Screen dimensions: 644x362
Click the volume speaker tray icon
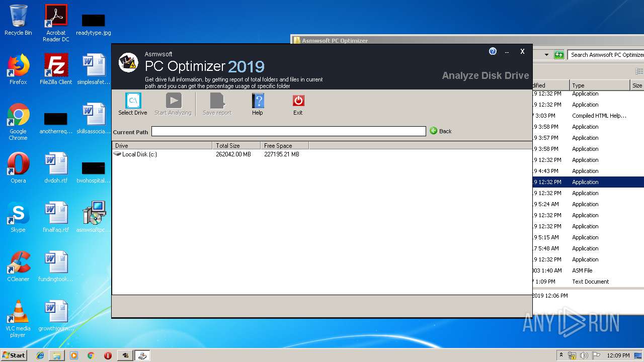coord(584,355)
